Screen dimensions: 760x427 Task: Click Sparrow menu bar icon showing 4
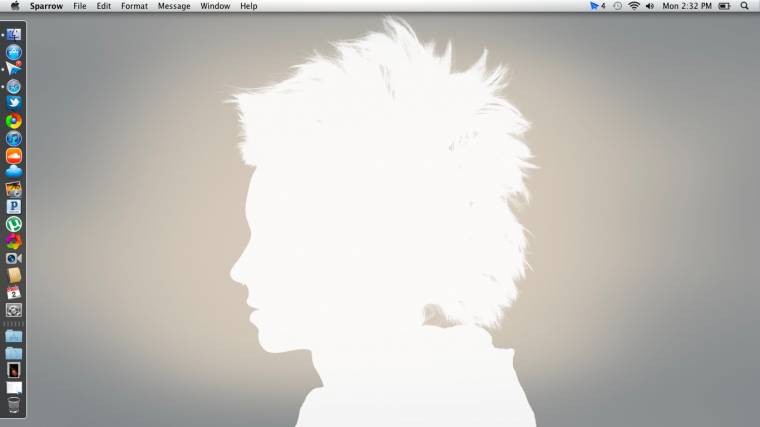pos(598,6)
